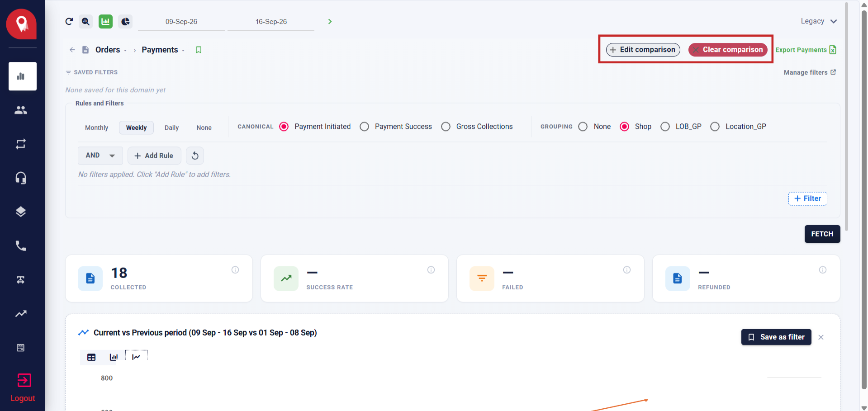Open the AND operator dropdown
The width and height of the screenshot is (868, 411).
100,156
